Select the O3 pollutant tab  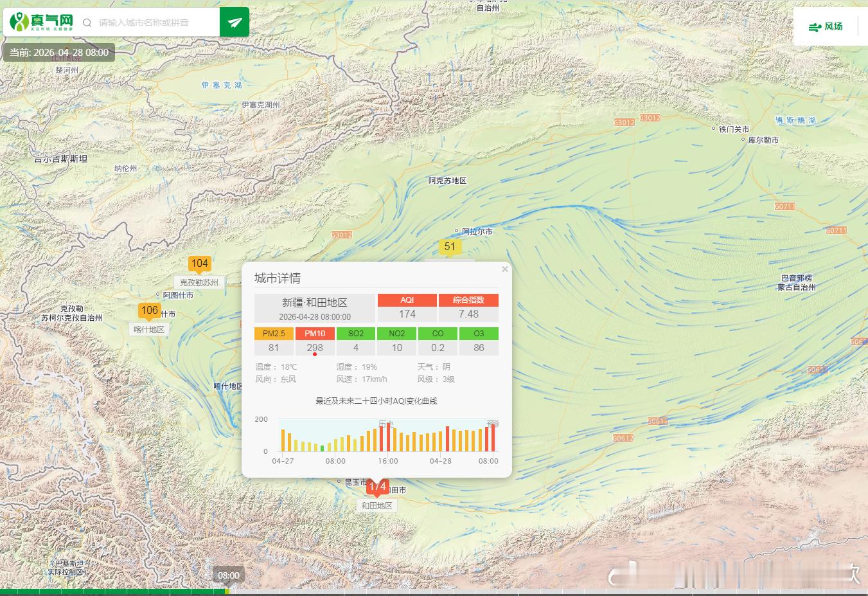point(479,334)
